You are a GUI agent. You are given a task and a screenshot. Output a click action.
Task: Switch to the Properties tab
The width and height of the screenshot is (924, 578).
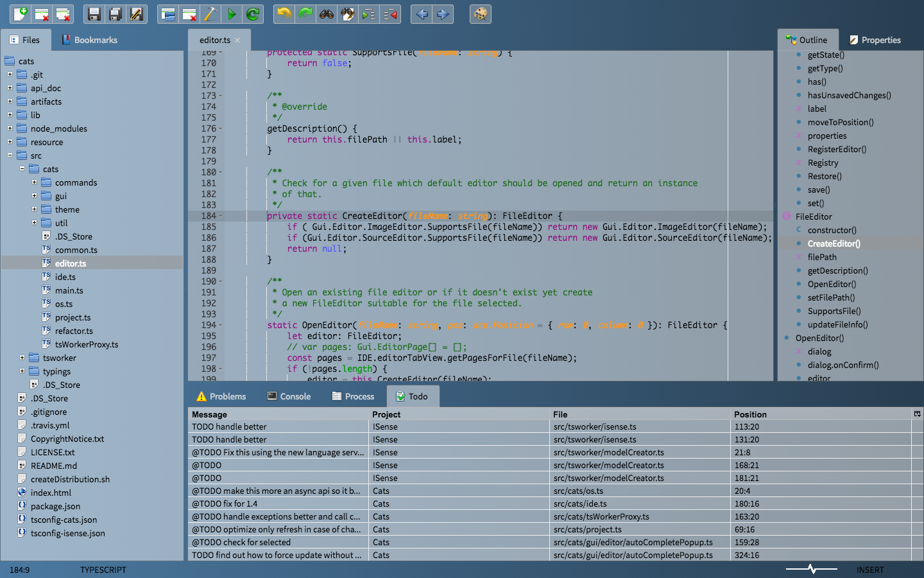[875, 40]
